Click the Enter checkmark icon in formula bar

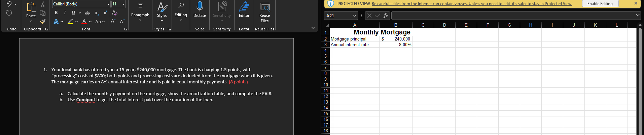[377, 16]
